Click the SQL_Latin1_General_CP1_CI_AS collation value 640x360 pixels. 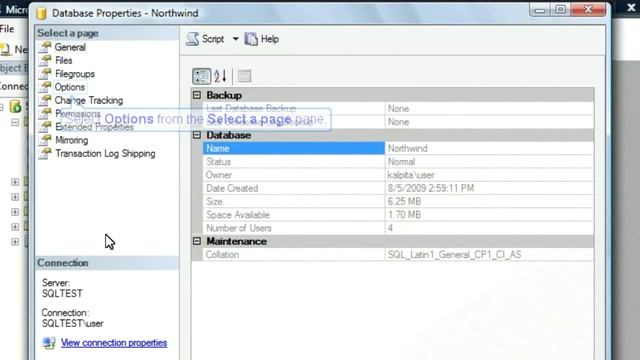tap(454, 255)
